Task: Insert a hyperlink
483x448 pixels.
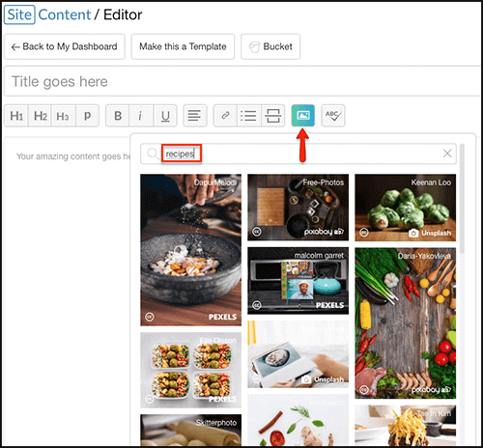Action: pyautogui.click(x=225, y=116)
